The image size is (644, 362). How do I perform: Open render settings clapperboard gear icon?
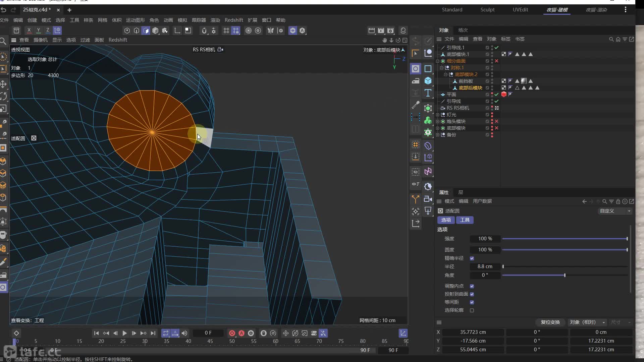[390, 31]
